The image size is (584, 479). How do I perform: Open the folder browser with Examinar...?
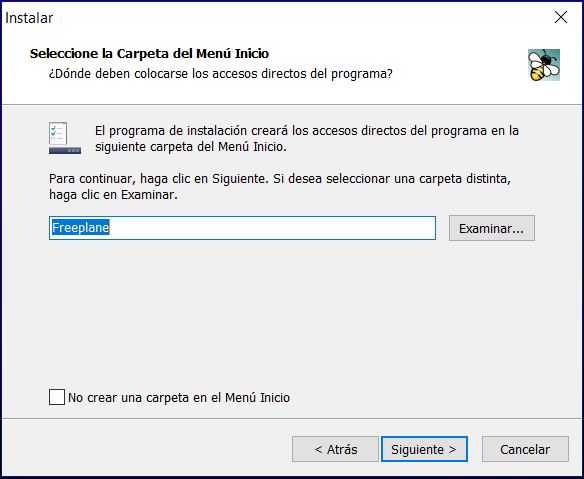pos(492,228)
